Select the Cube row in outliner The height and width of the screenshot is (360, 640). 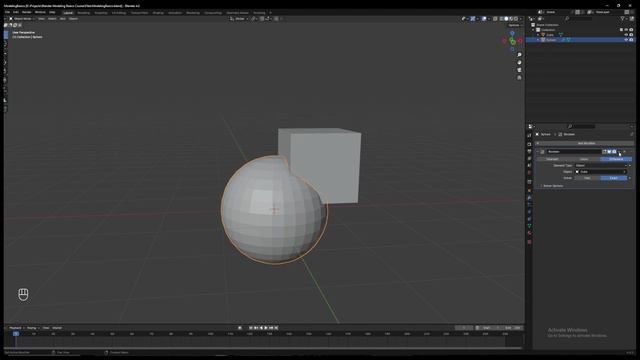click(580, 35)
